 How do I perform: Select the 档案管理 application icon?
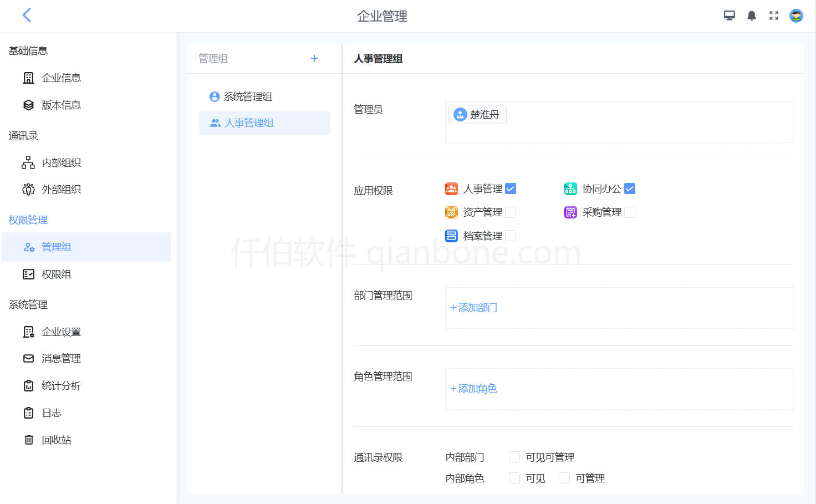pos(451,235)
